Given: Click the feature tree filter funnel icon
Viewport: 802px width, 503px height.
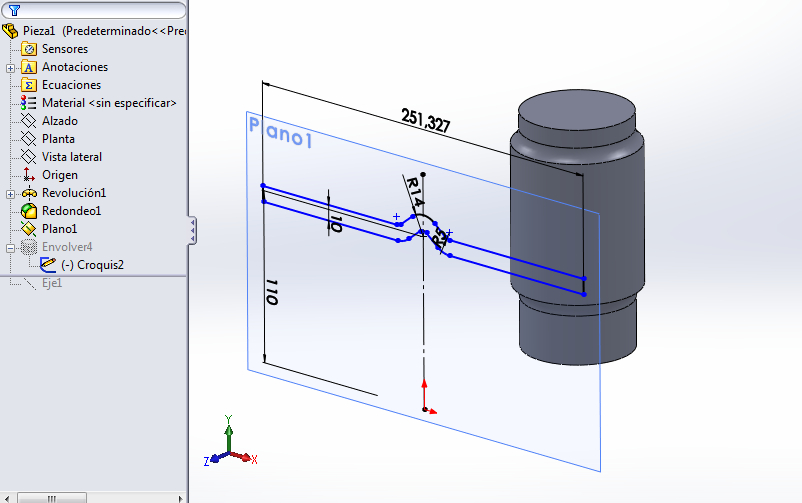Looking at the screenshot, I should click(14, 10).
